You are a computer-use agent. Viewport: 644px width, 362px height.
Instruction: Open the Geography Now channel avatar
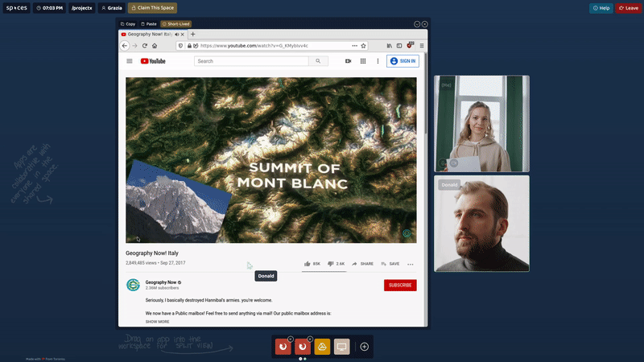click(133, 285)
